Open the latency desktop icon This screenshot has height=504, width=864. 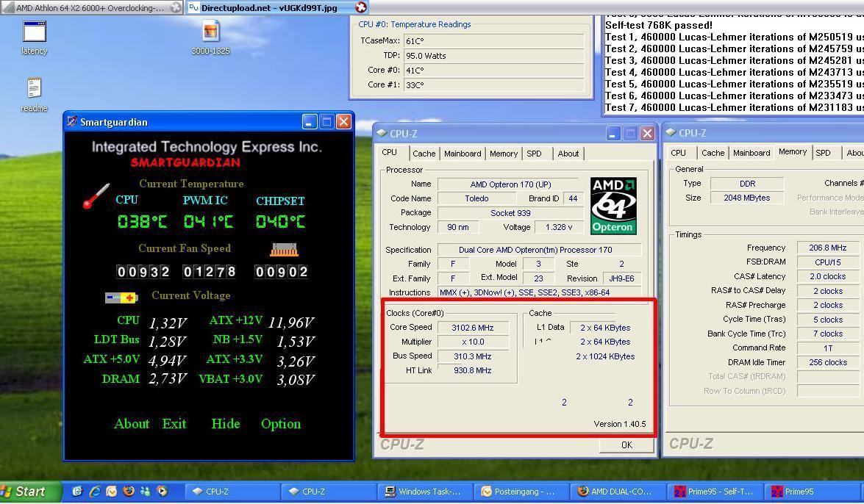(x=34, y=32)
